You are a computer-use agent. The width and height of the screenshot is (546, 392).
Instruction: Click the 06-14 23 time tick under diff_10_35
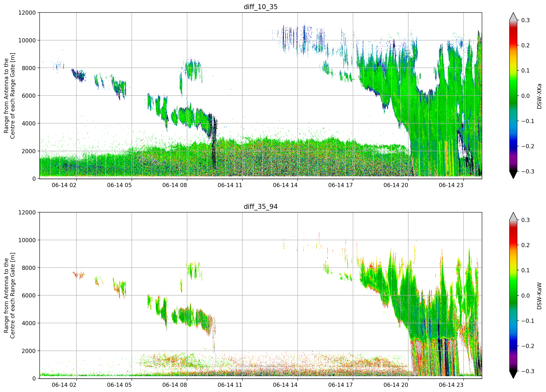(x=451, y=185)
